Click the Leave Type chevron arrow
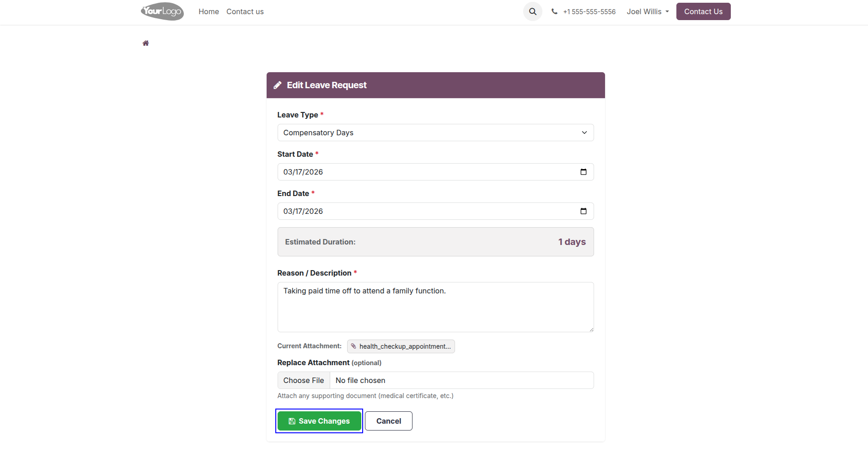The height and width of the screenshot is (452, 868). pos(584,133)
